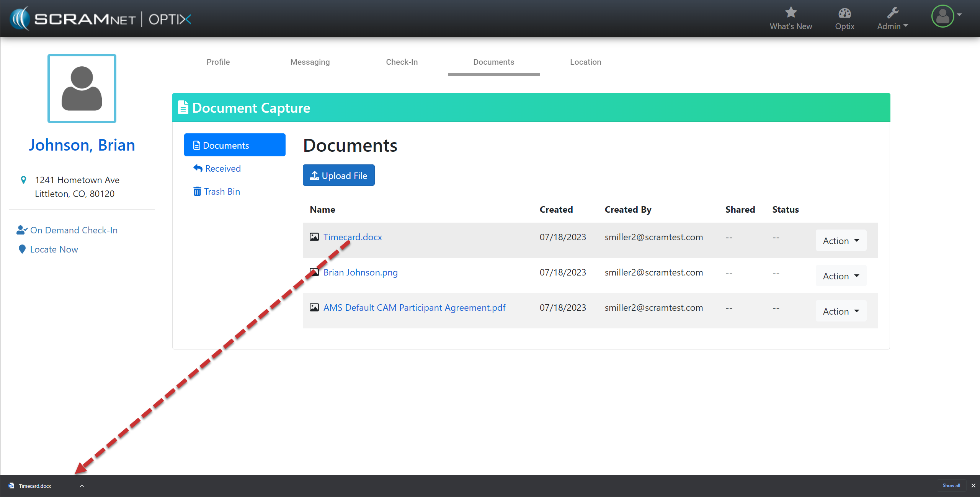Click the Upload File button

coord(338,176)
